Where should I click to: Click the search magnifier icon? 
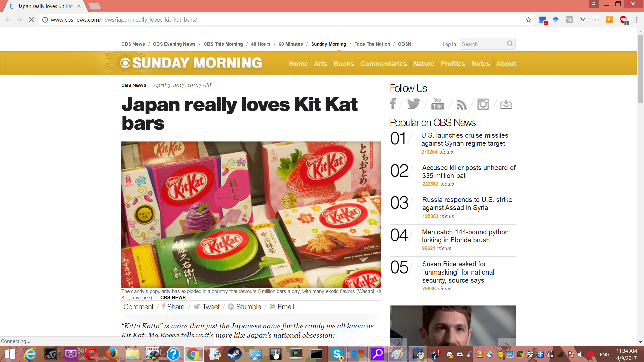coord(510,44)
